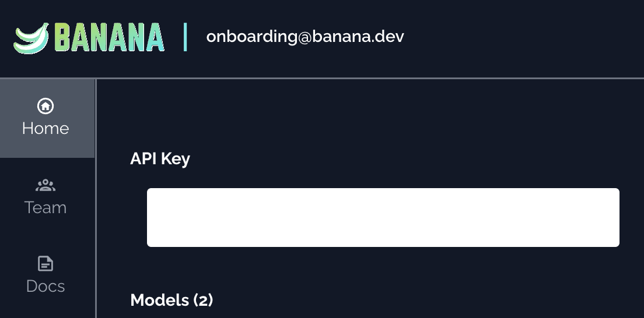Open the Docs document icon
This screenshot has height=318, width=644.
coord(45,264)
